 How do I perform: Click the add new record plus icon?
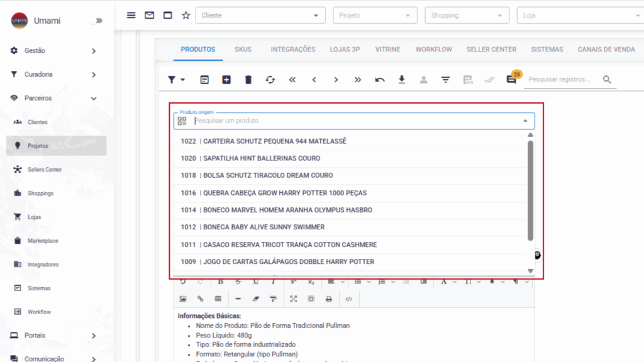pos(226,80)
